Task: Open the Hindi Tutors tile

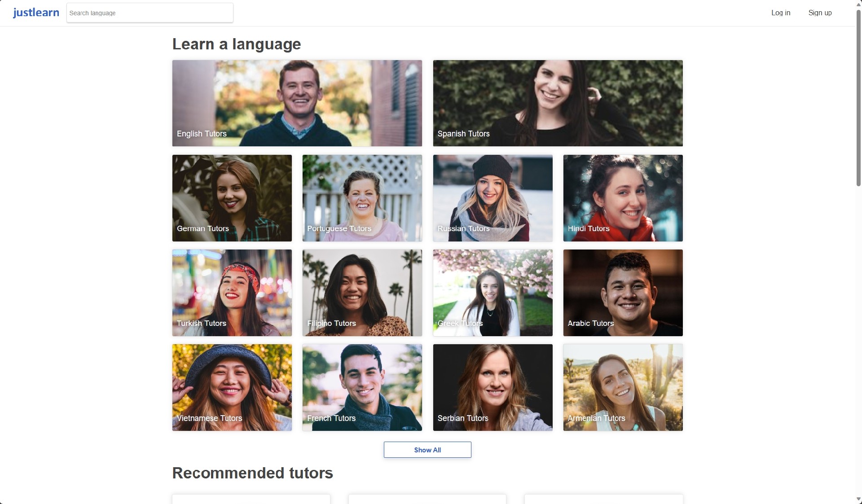Action: [623, 198]
